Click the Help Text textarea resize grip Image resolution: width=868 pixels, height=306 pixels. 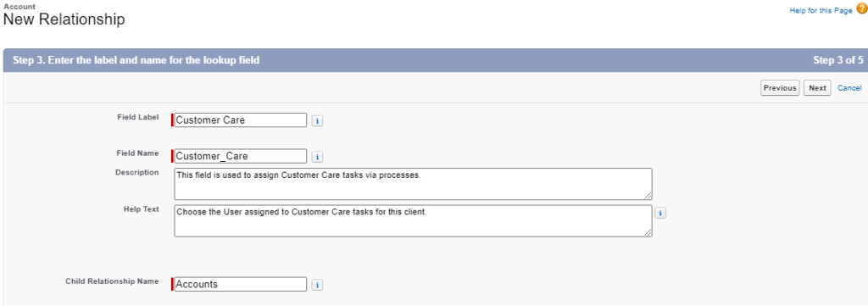[648, 232]
